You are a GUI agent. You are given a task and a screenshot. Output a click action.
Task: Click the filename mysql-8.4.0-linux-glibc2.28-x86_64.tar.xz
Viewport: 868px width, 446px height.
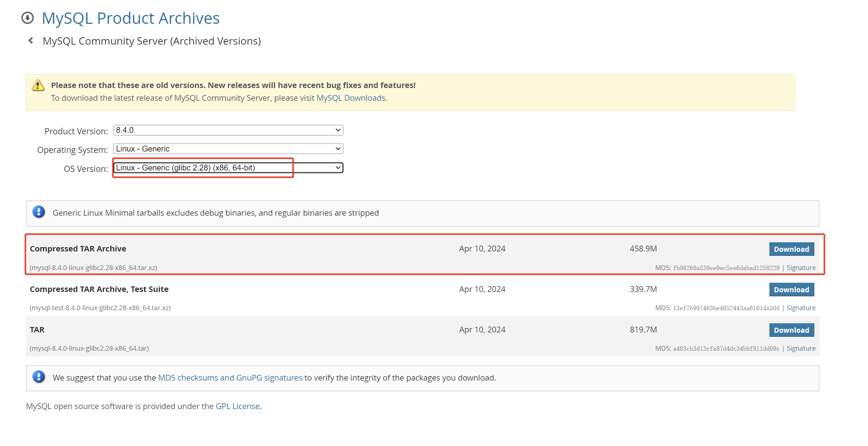coord(93,268)
